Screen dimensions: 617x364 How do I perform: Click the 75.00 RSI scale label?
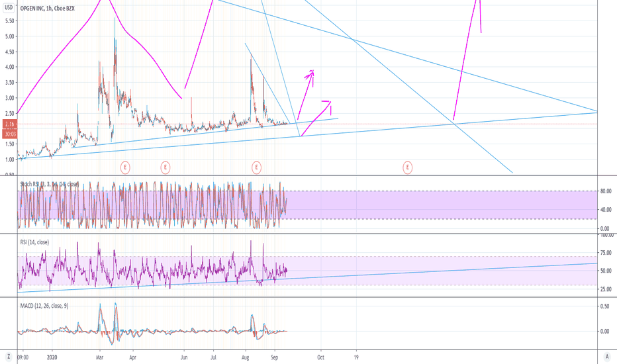tap(606, 253)
